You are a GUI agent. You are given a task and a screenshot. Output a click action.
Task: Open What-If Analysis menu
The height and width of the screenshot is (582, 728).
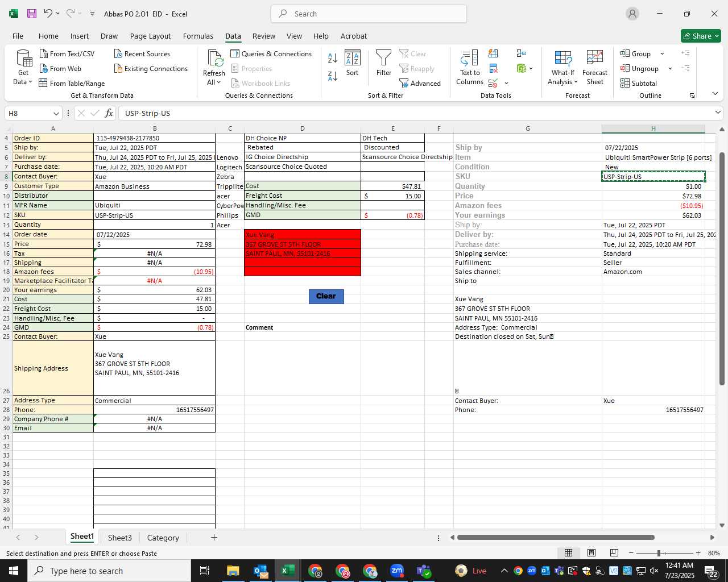point(563,67)
